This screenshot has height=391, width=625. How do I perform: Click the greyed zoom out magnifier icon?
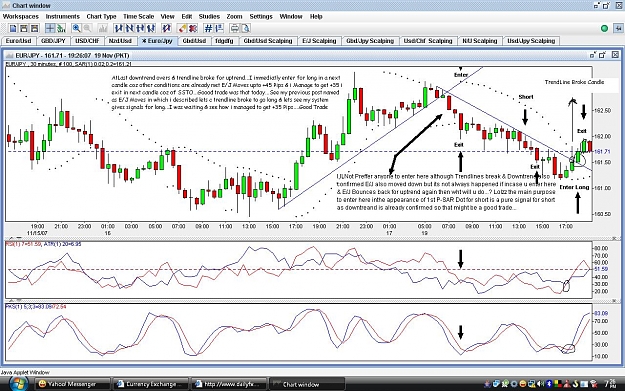(x=87, y=28)
